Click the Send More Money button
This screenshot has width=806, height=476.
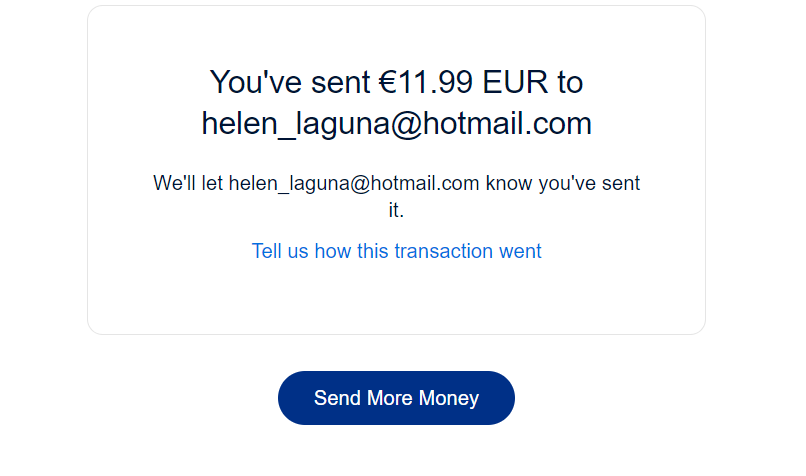point(396,398)
